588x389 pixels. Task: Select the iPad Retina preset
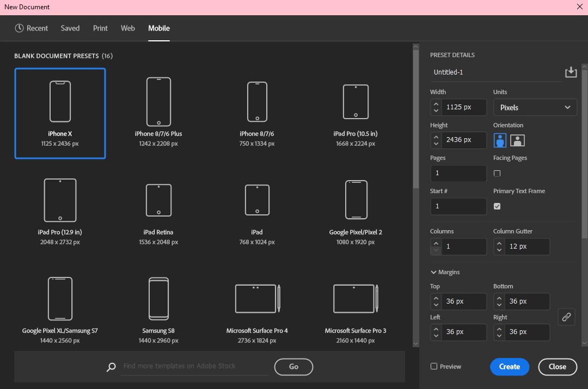click(x=158, y=212)
